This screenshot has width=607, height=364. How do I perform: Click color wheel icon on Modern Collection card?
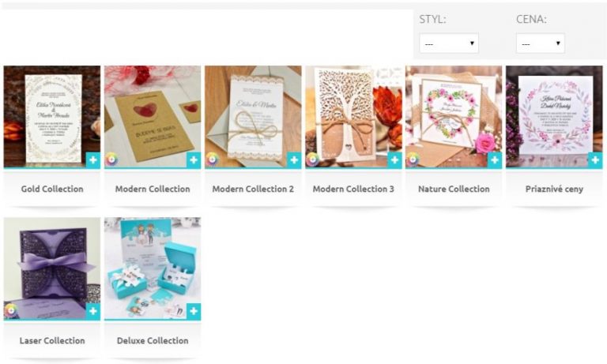pos(112,159)
